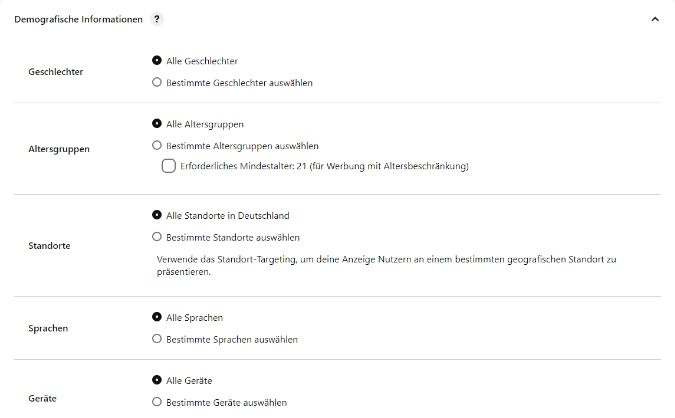Click the Geschlechter row label
The height and width of the screenshot is (418, 675).
pyautogui.click(x=58, y=72)
